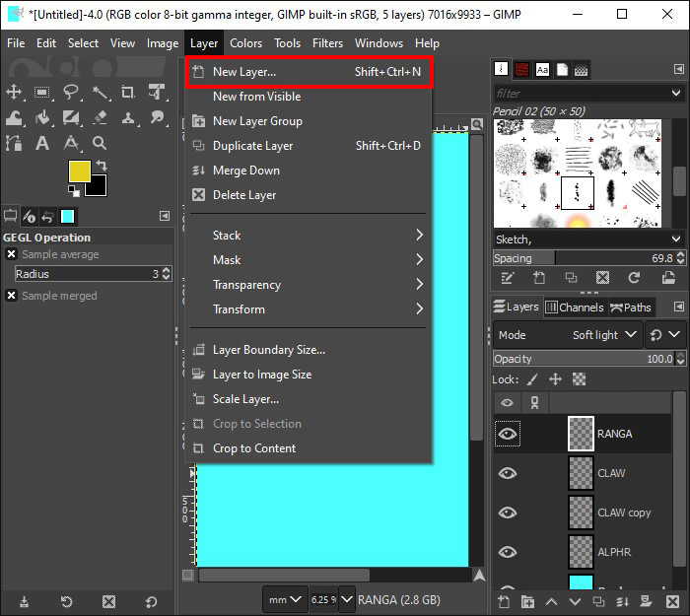Viewport: 690px width, 616px height.
Task: Select the Move tool in the toolbox
Action: click(x=14, y=92)
